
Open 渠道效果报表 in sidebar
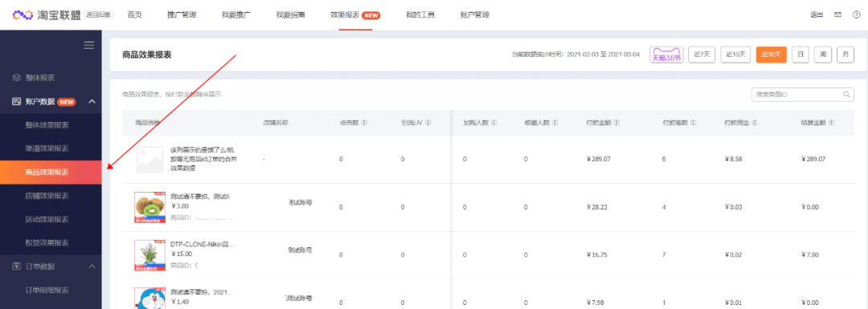coord(47,148)
